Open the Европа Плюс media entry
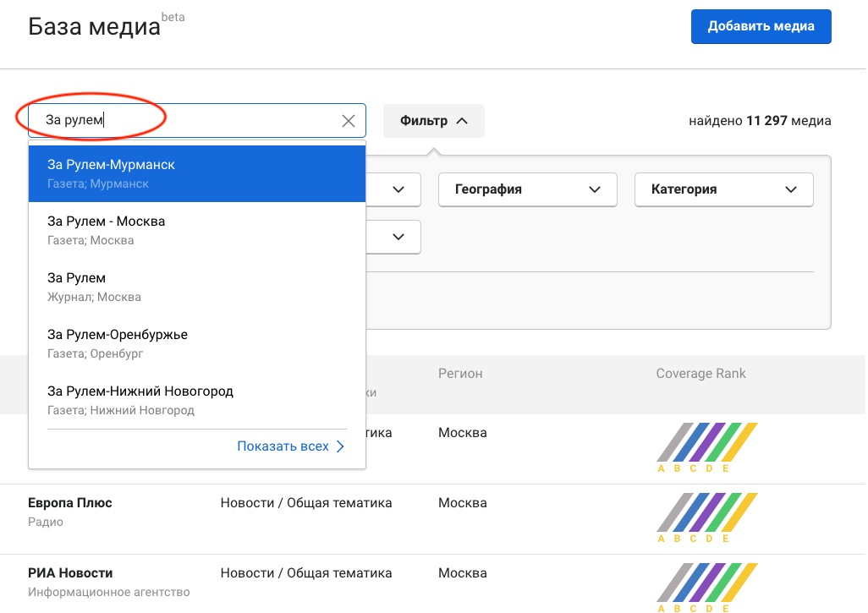This screenshot has width=868, height=613. pos(69,503)
